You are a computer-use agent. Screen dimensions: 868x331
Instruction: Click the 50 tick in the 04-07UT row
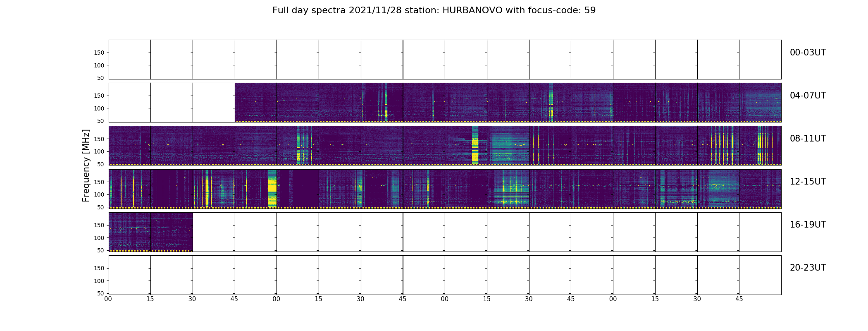101,121
